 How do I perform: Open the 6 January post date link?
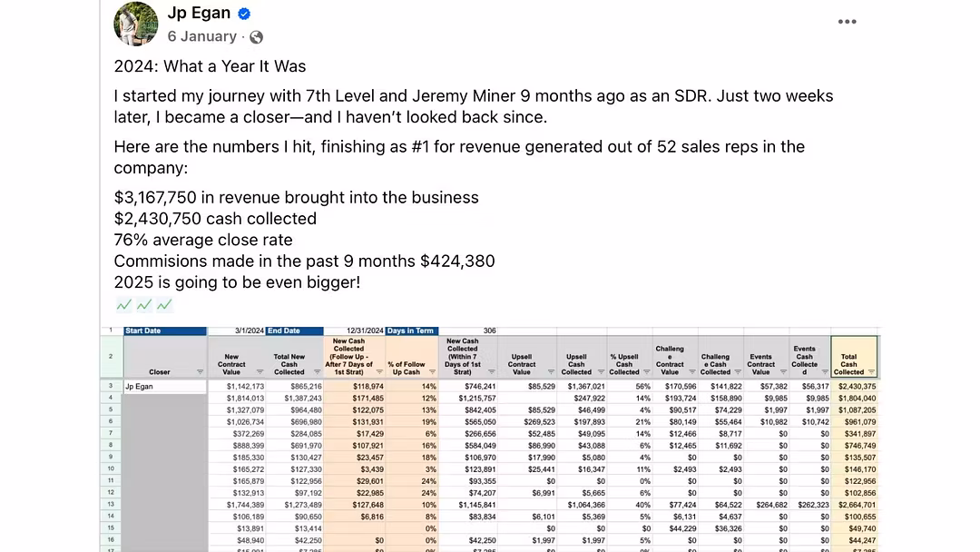click(201, 36)
